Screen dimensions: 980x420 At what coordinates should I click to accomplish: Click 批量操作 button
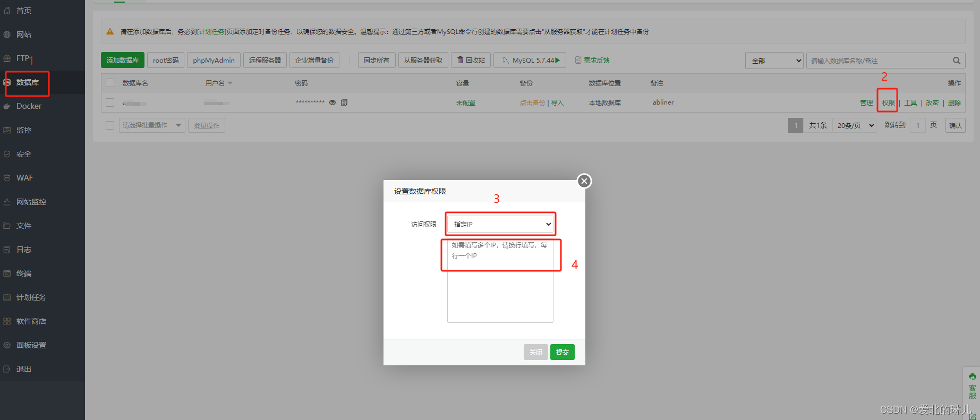click(207, 125)
